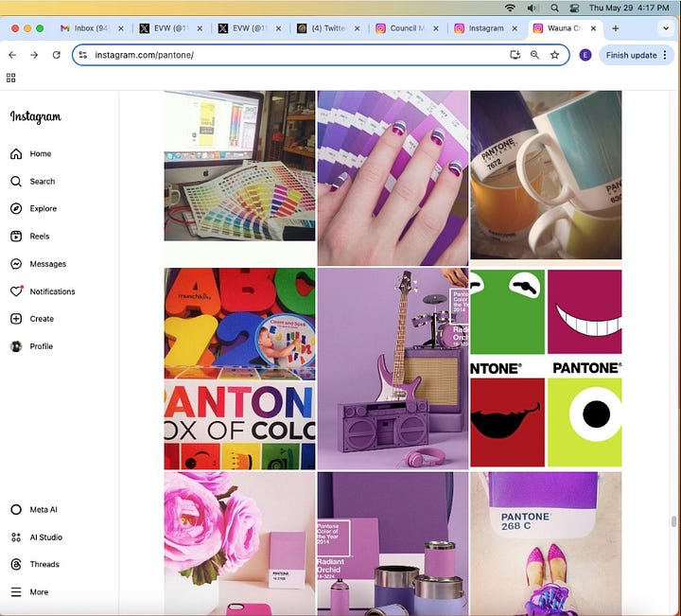
Task: Switch to the Council Instagram tab
Action: [x=407, y=28]
